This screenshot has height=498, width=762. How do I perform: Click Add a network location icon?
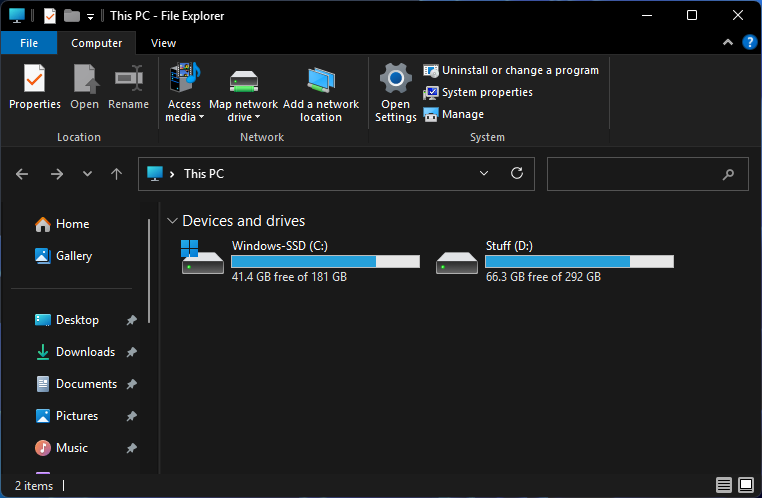[x=321, y=79]
